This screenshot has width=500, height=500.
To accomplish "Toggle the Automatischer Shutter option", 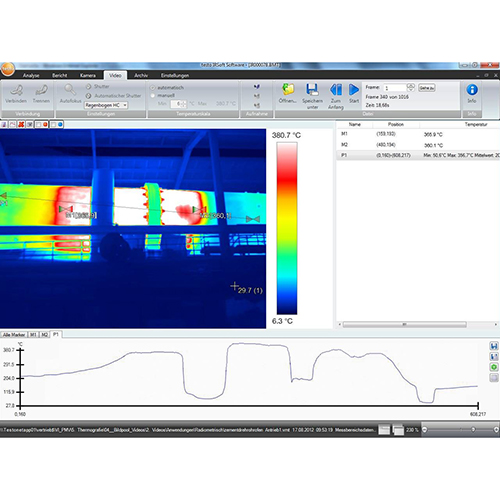I will click(88, 96).
